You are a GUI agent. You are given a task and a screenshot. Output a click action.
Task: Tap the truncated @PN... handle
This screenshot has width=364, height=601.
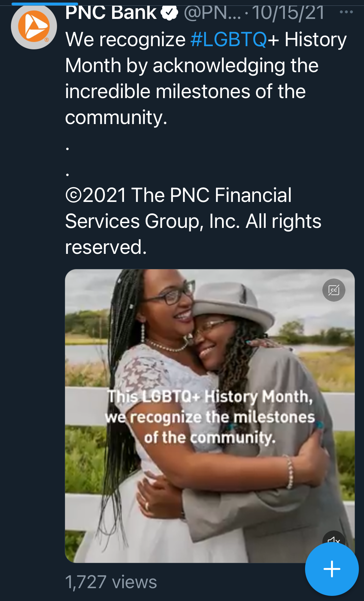tap(212, 13)
